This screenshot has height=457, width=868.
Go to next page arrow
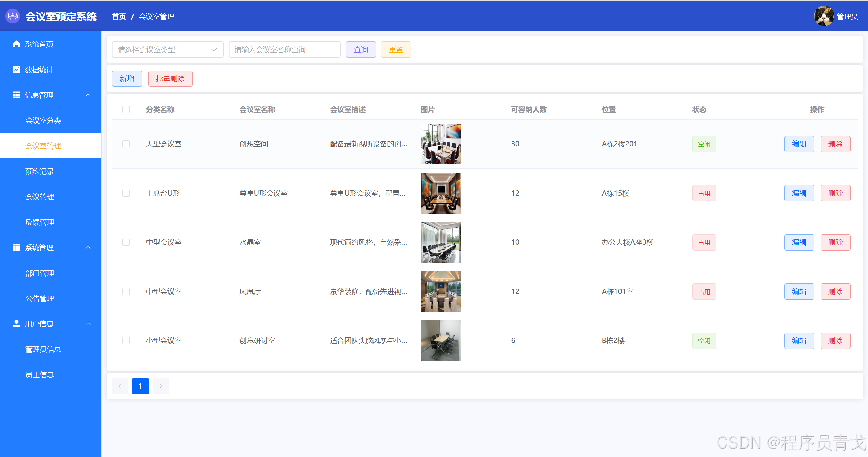[x=161, y=386]
